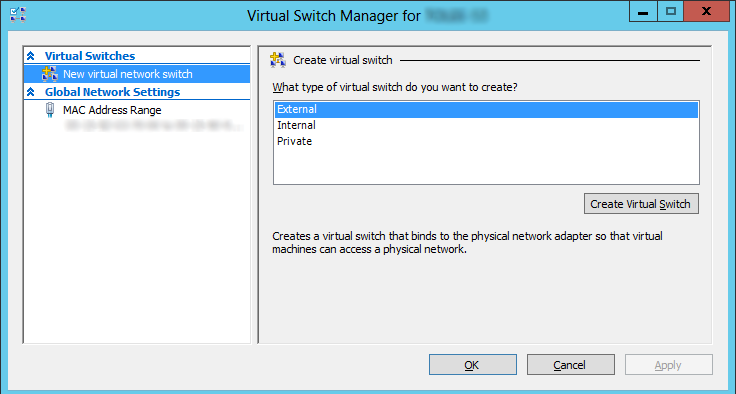Click the New virtual network switch icon
This screenshot has width=736, height=394.
(50, 74)
